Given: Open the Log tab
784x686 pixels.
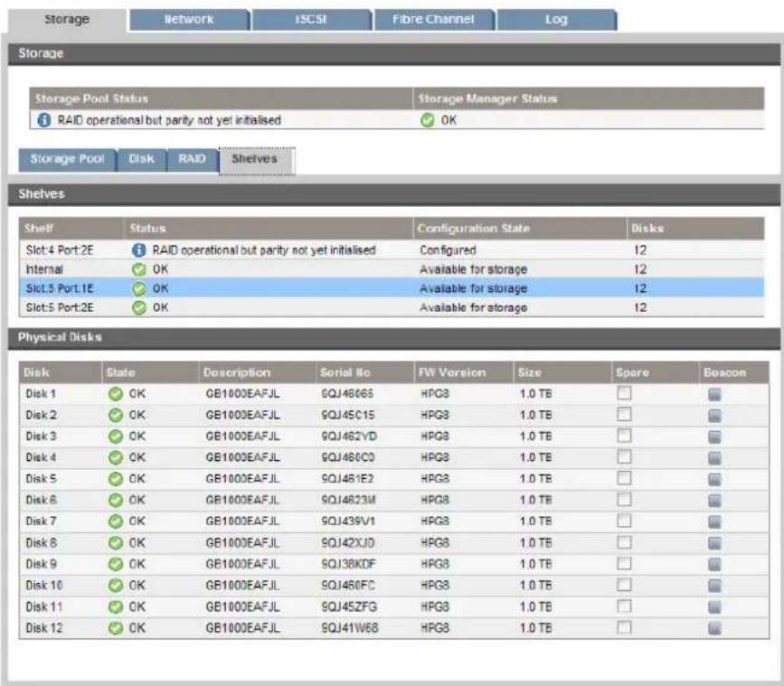Looking at the screenshot, I should [556, 20].
